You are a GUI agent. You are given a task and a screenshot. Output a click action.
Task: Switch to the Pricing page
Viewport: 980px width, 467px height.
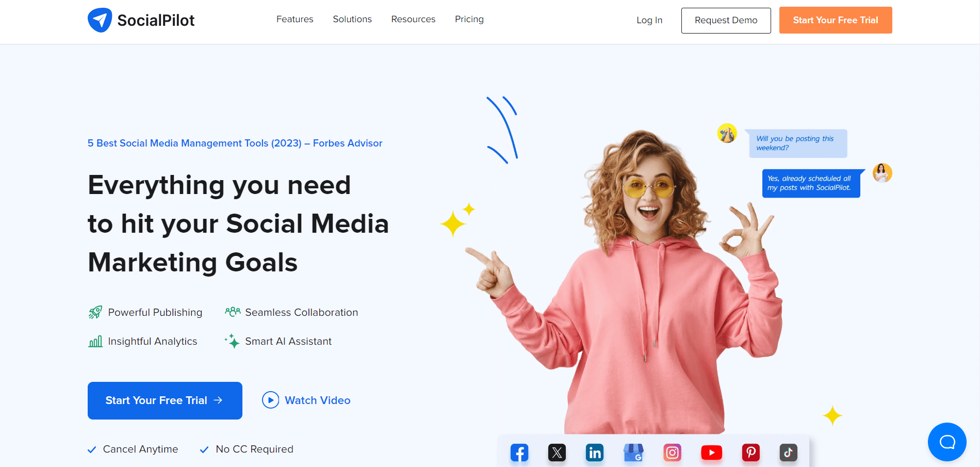click(x=469, y=19)
